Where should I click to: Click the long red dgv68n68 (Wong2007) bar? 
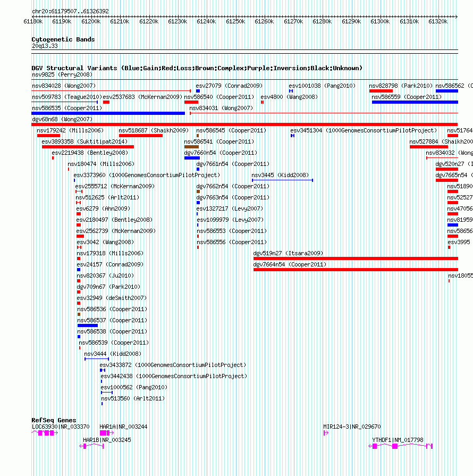pos(244,124)
